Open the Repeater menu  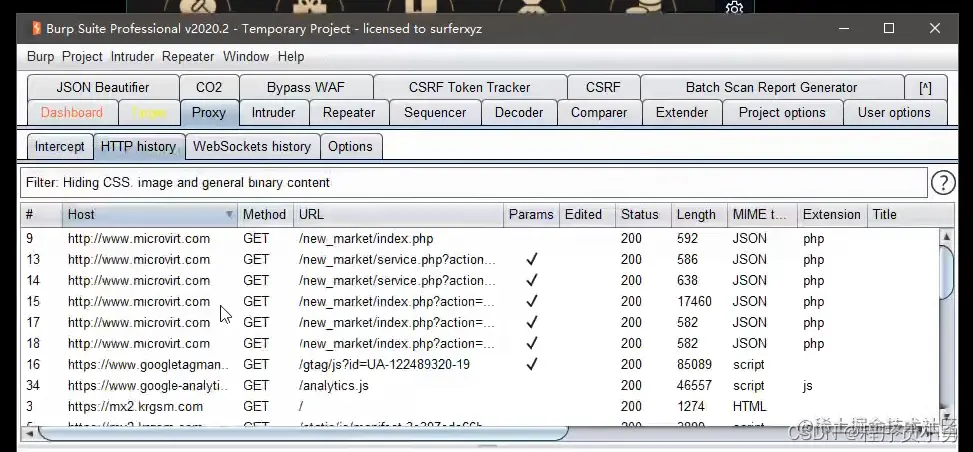pyautogui.click(x=188, y=56)
